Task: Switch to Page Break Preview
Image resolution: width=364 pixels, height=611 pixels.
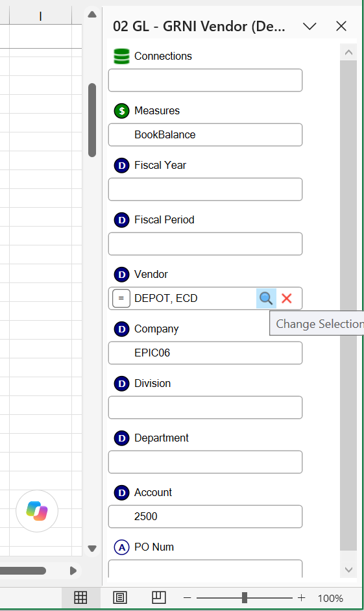Action: tap(159, 597)
